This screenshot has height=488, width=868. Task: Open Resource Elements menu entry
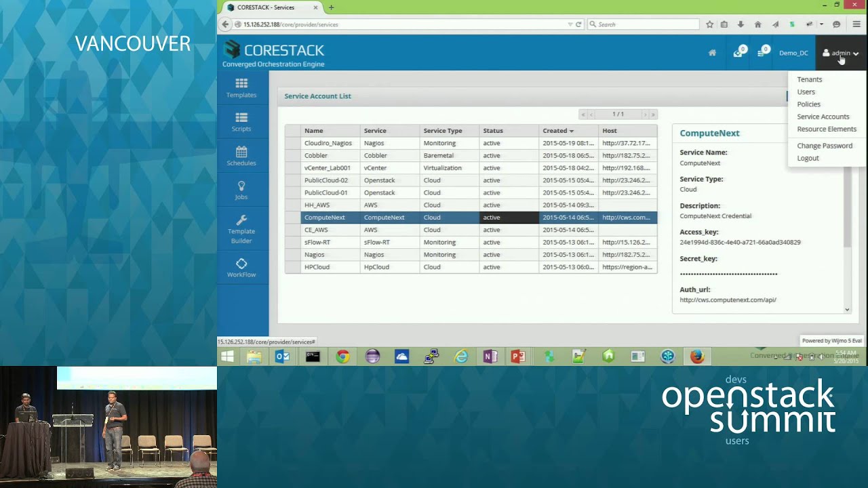pyautogui.click(x=827, y=129)
